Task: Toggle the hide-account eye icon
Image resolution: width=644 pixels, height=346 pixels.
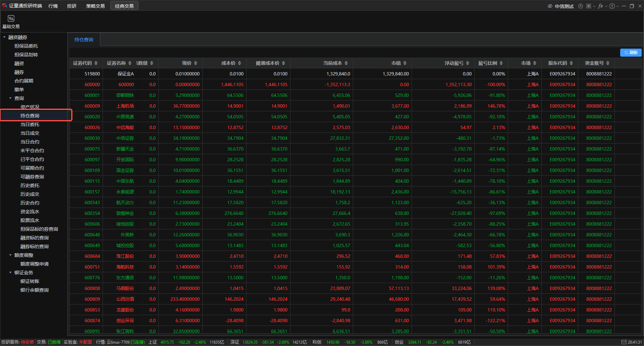Action: pyautogui.click(x=550, y=6)
